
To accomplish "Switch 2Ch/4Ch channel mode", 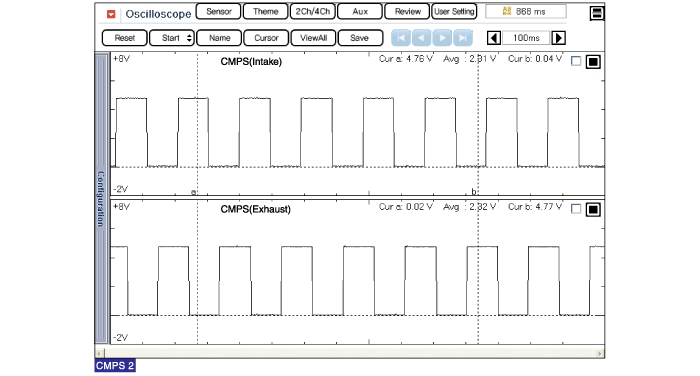I will click(x=312, y=12).
